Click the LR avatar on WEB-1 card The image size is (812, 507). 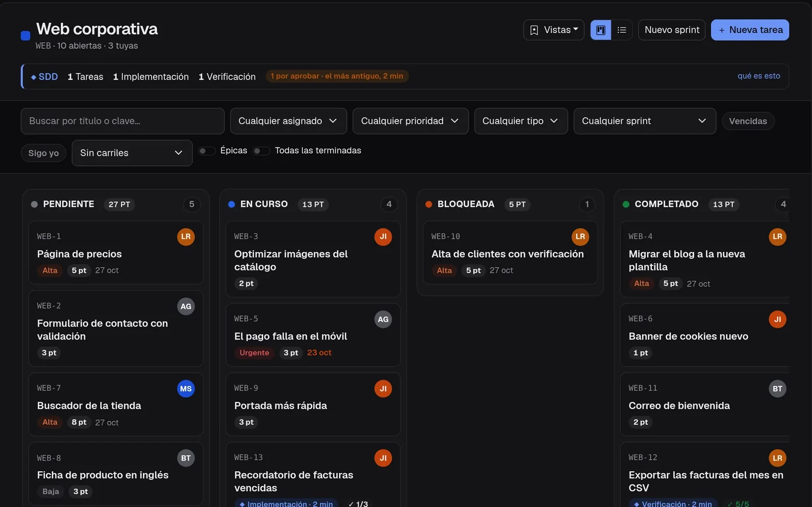coord(186,237)
